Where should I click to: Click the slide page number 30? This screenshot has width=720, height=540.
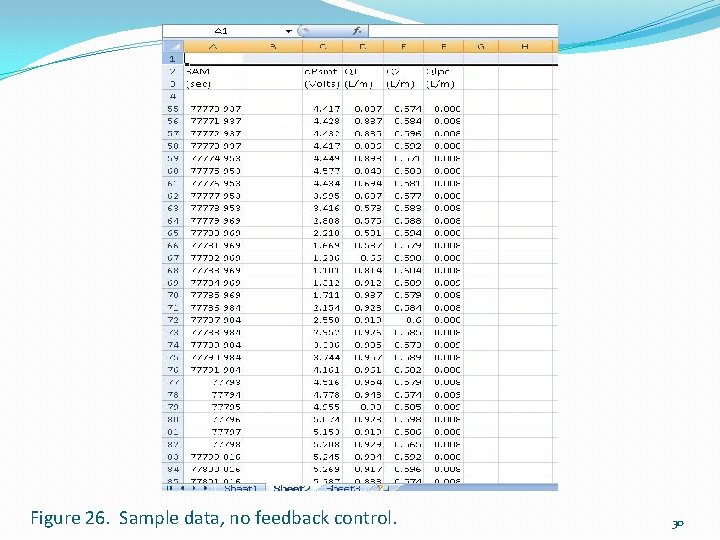point(678,524)
